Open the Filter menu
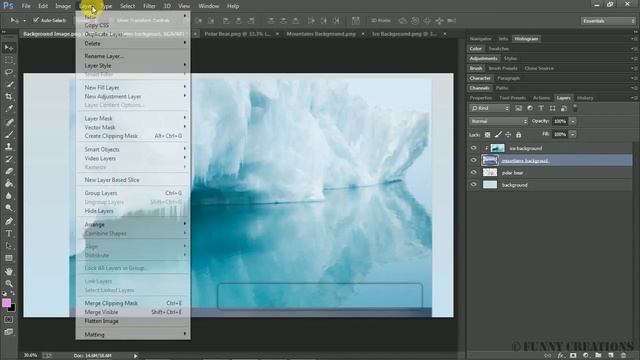The height and width of the screenshot is (360, 640). pos(149,6)
